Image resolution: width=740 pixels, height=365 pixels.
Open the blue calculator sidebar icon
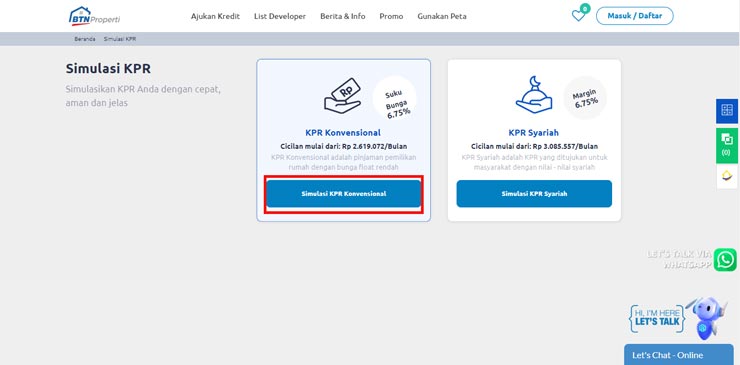[727, 111]
